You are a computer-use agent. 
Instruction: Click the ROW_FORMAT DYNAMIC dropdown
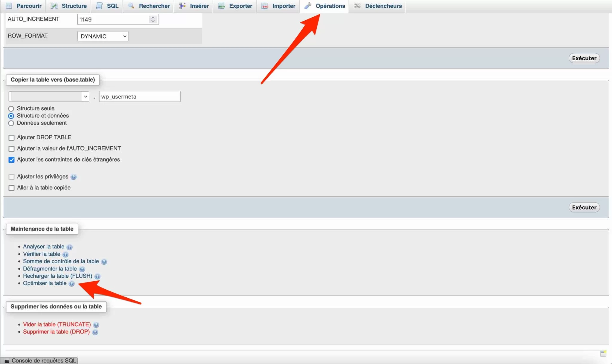click(102, 36)
